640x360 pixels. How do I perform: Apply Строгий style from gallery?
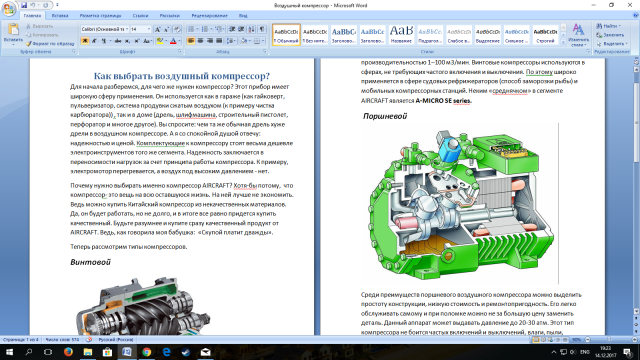pos(545,34)
